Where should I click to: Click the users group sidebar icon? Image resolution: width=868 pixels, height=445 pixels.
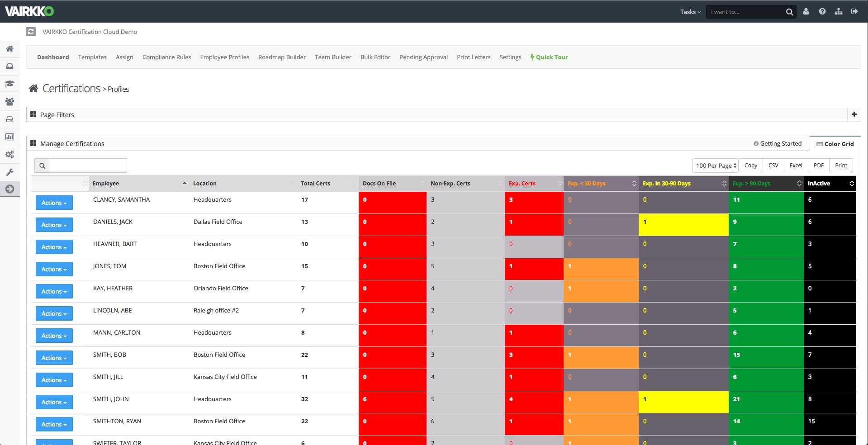(x=9, y=102)
